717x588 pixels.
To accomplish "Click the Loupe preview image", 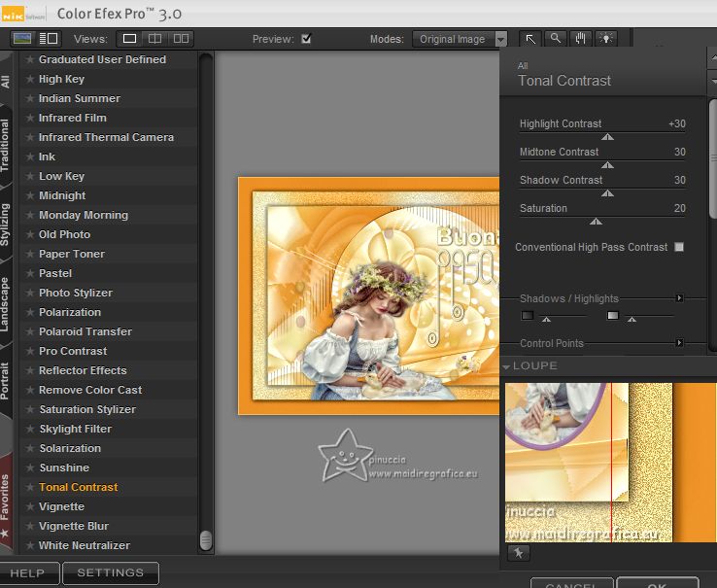I will [611, 463].
